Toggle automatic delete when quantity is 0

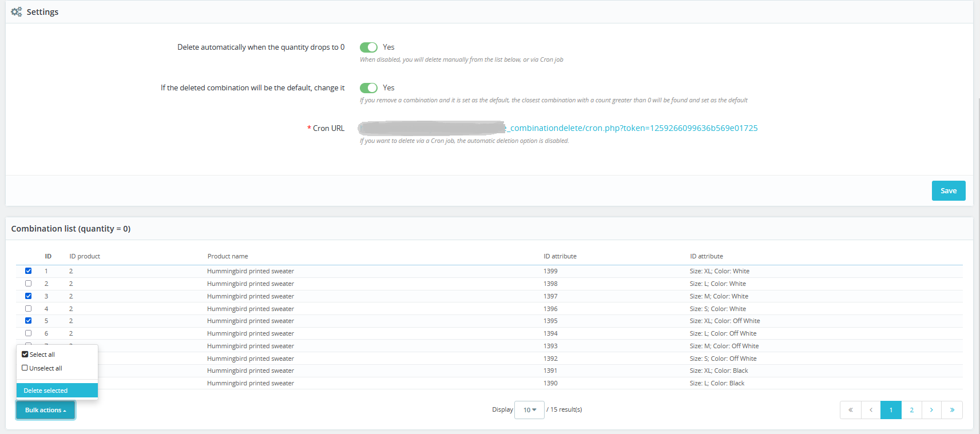tap(368, 47)
